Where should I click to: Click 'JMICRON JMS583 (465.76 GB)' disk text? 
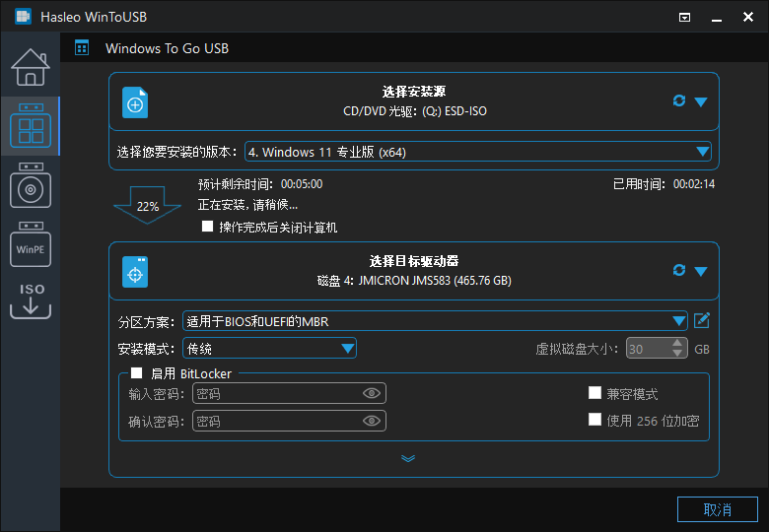point(435,281)
